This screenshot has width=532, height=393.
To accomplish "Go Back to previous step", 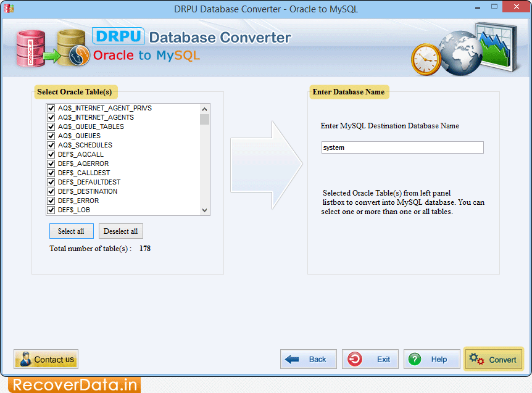I will click(309, 359).
